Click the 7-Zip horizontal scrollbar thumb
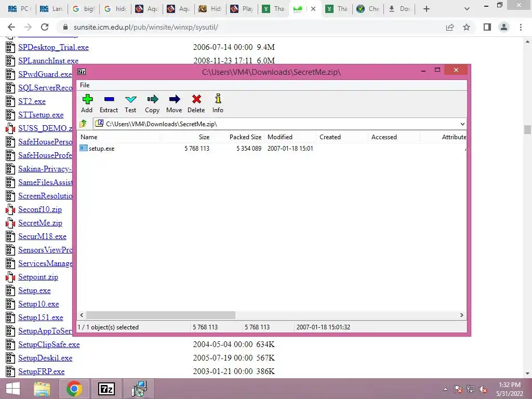The height and width of the screenshot is (399, 532). (161, 315)
